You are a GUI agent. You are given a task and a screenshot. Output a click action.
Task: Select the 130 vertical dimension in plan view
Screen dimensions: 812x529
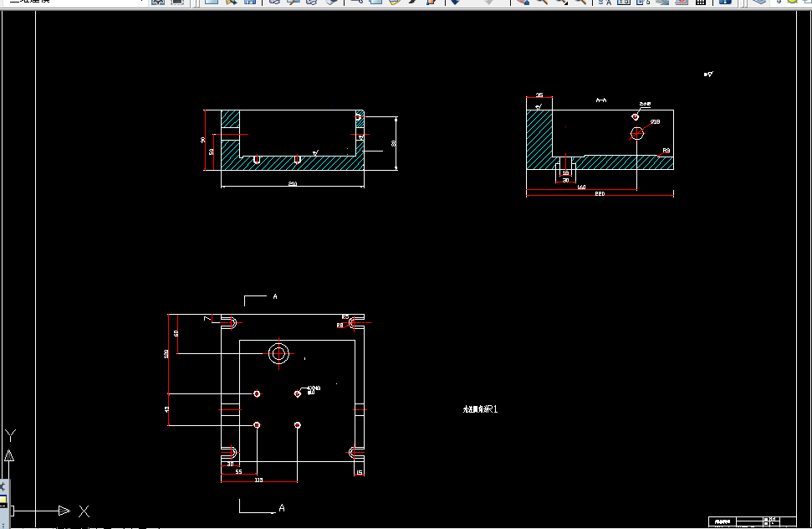pyautogui.click(x=166, y=354)
